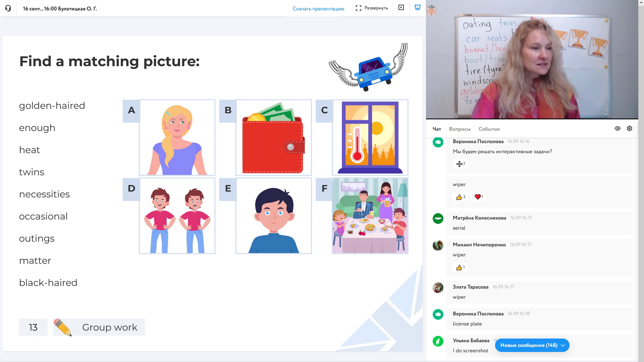Select the presentation view mode icon
The image size is (644, 362).
click(x=418, y=8)
